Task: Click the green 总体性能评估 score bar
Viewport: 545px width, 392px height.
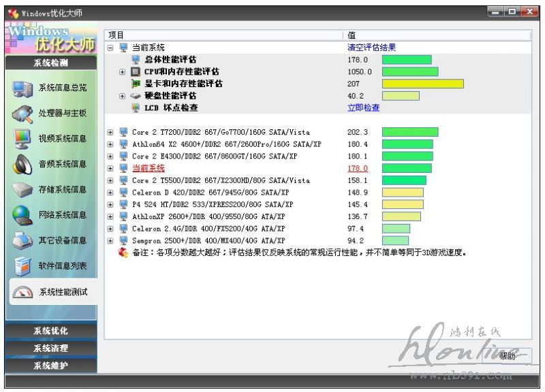Action: pos(407,60)
